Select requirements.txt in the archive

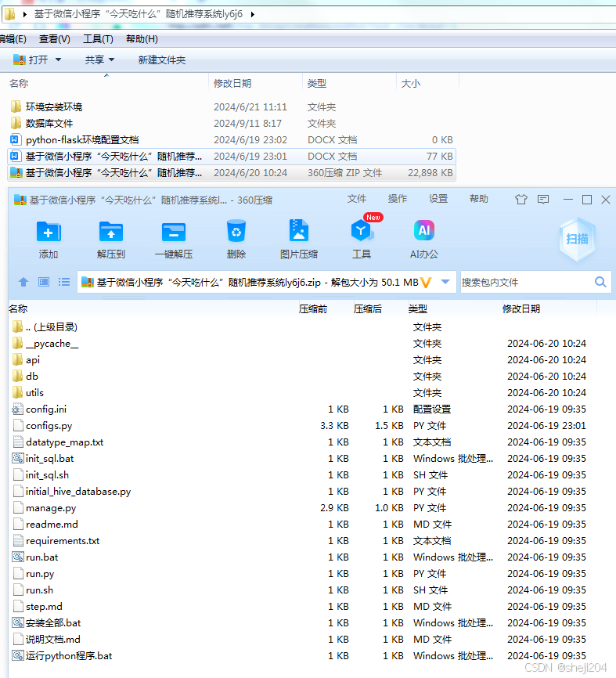tap(303, 540)
